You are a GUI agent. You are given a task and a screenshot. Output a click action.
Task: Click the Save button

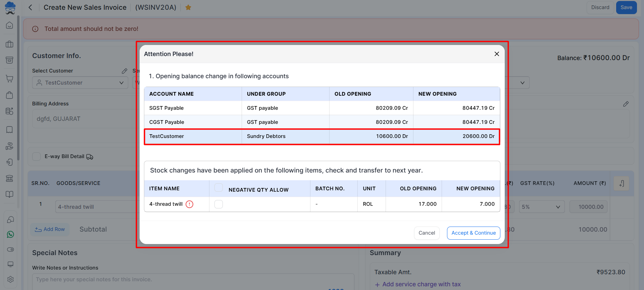(626, 7)
